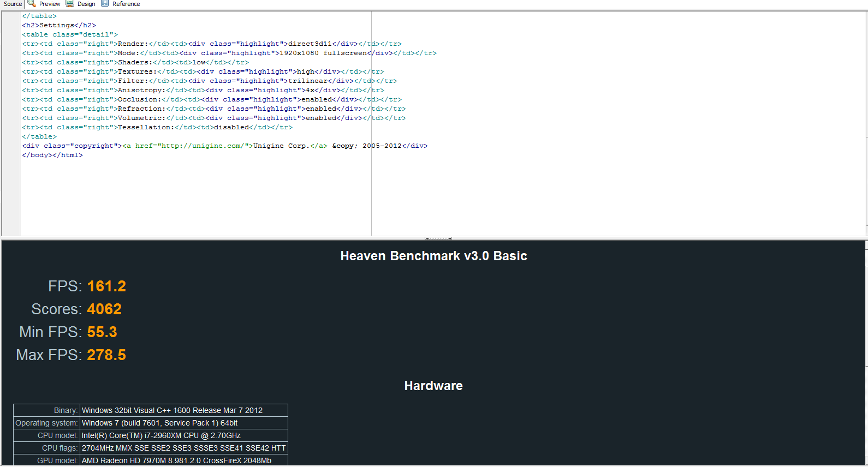Image resolution: width=868 pixels, height=467 pixels.
Task: Click the h2 Settings line in source
Action: (59, 25)
